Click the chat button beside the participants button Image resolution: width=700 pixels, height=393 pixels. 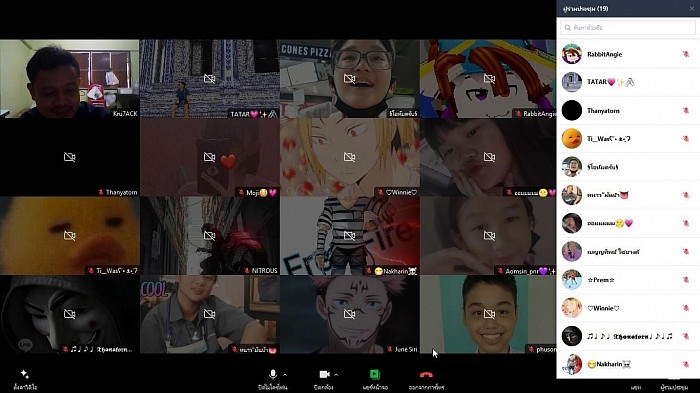coord(636,387)
